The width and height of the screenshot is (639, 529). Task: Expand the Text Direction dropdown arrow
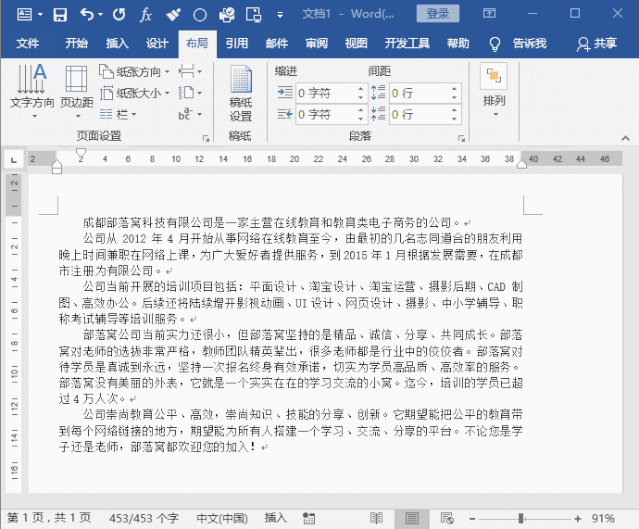coord(35,117)
